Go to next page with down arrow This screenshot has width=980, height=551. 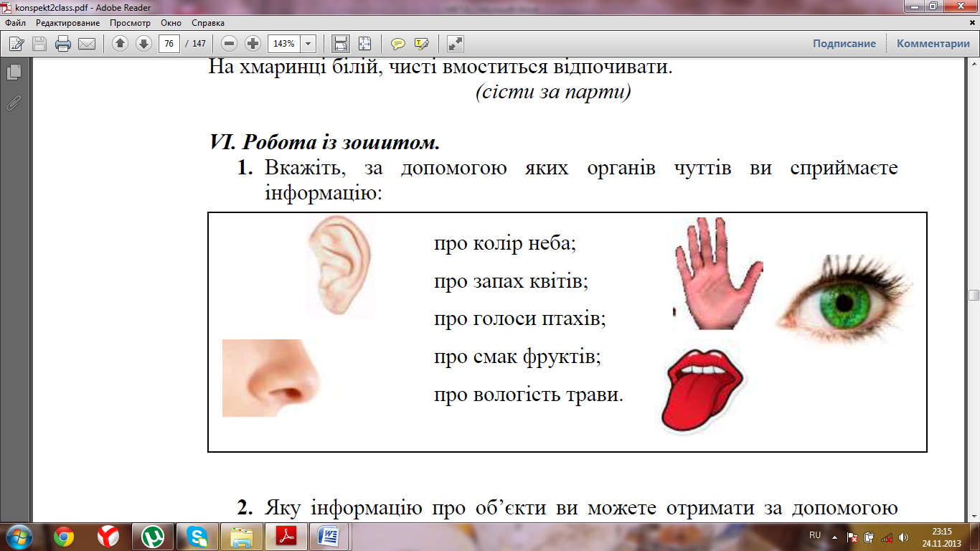(143, 44)
